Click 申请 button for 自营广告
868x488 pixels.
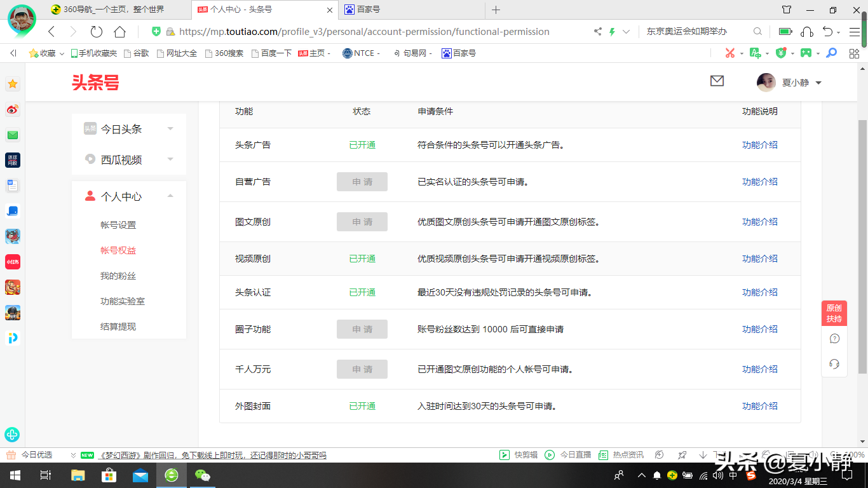click(x=362, y=182)
